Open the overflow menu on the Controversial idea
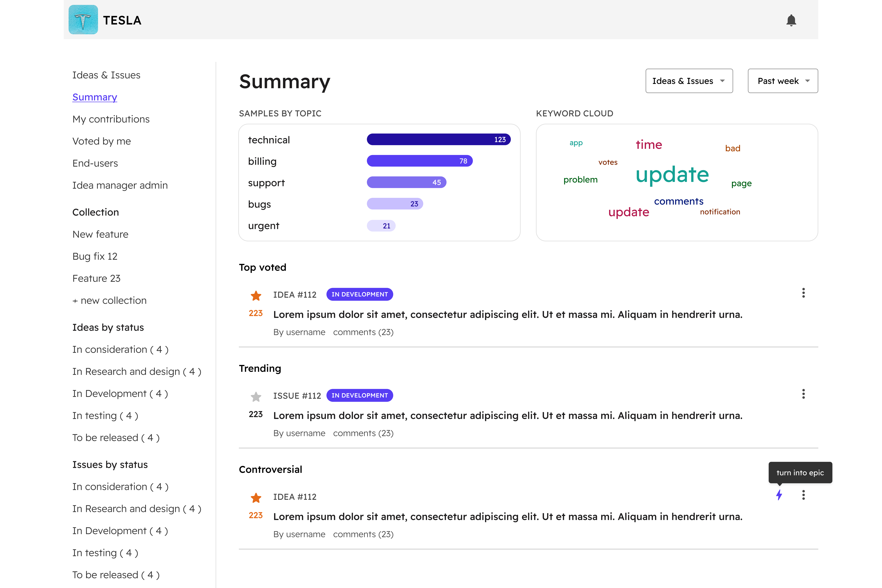Image resolution: width=882 pixels, height=588 pixels. point(804,495)
